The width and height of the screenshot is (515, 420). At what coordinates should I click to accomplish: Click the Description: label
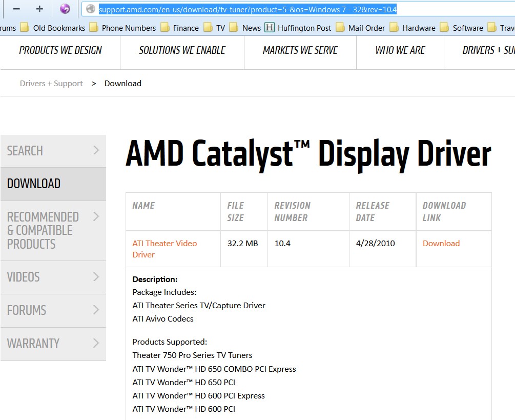point(155,279)
